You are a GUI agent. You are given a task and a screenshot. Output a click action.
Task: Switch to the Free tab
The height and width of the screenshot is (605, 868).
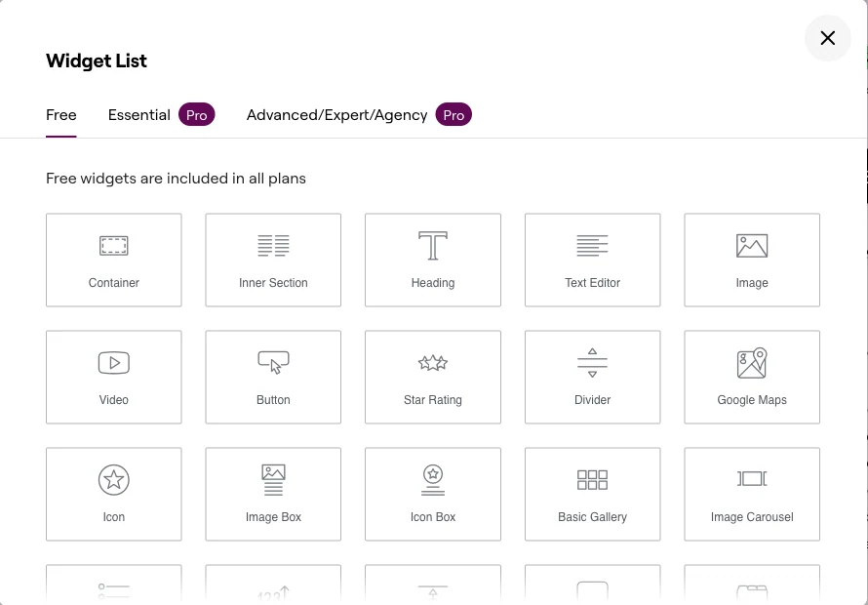(x=61, y=115)
